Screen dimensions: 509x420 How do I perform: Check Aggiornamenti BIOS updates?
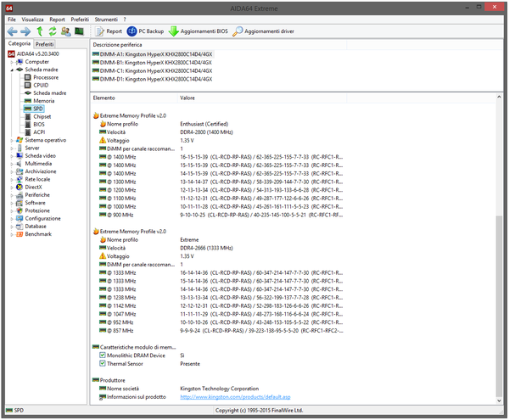click(x=199, y=31)
